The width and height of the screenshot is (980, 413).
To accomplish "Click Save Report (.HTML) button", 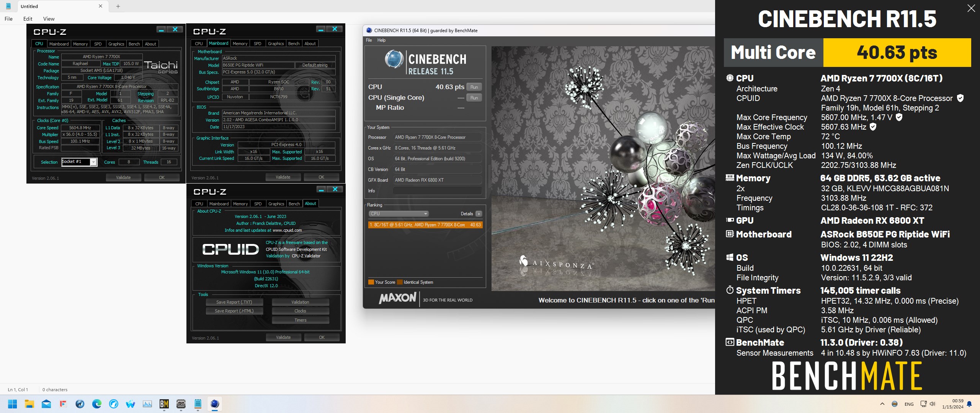I will (x=234, y=311).
